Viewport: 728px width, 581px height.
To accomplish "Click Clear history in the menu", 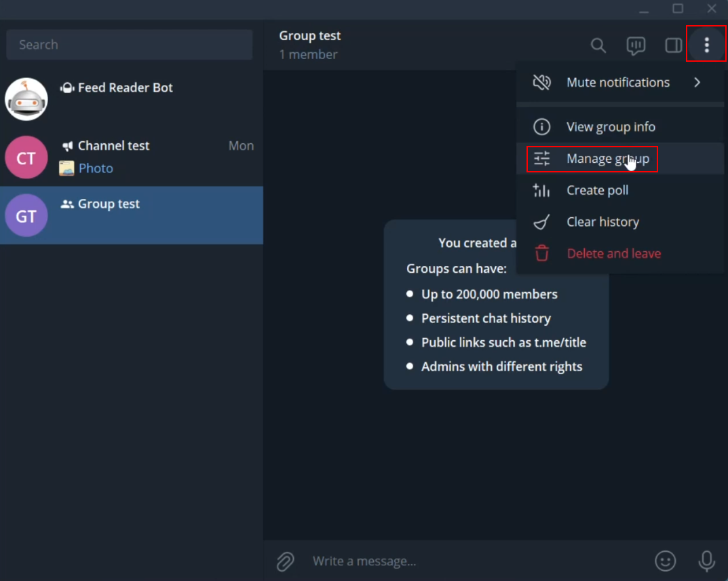I will (602, 222).
